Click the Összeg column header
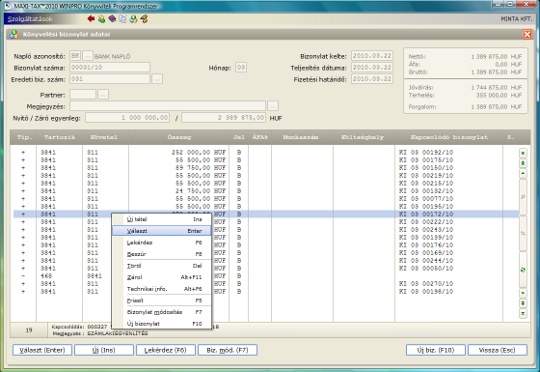This screenshot has width=540, height=372. pyautogui.click(x=179, y=137)
